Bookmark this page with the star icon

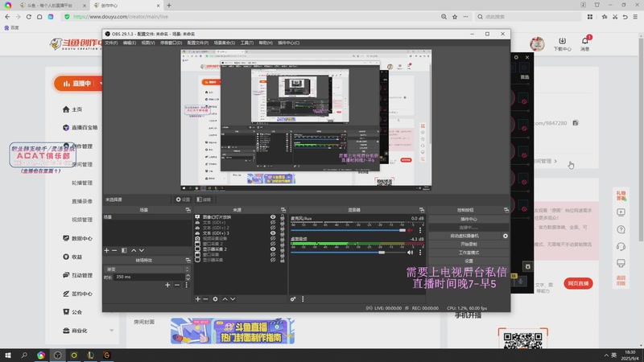pos(455,17)
